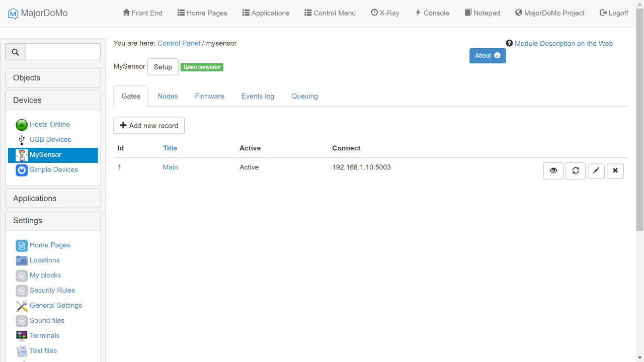Collapse the Devices section
The width and height of the screenshot is (644, 362).
[53, 100]
